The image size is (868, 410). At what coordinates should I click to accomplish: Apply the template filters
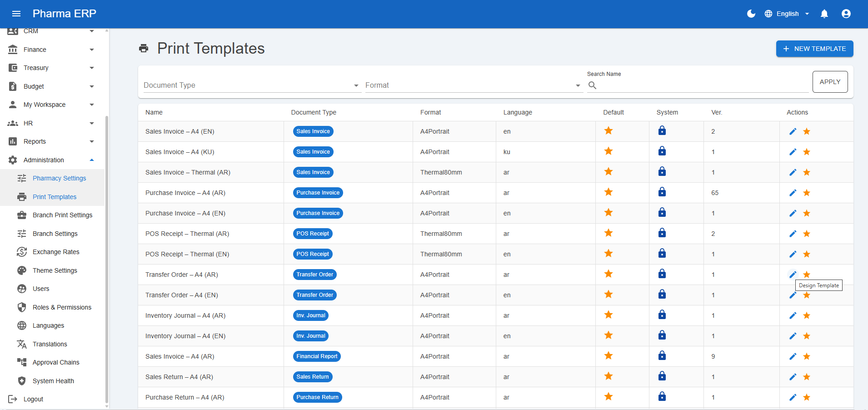(x=830, y=82)
